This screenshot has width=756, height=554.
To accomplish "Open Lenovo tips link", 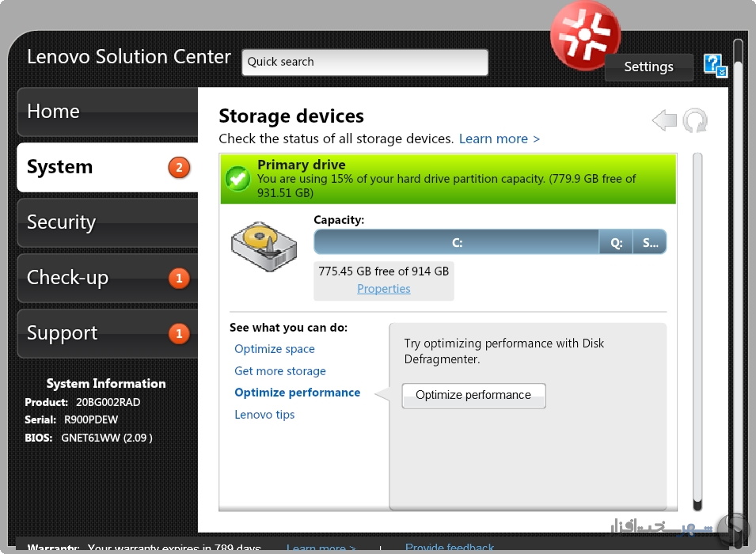I will click(x=264, y=415).
